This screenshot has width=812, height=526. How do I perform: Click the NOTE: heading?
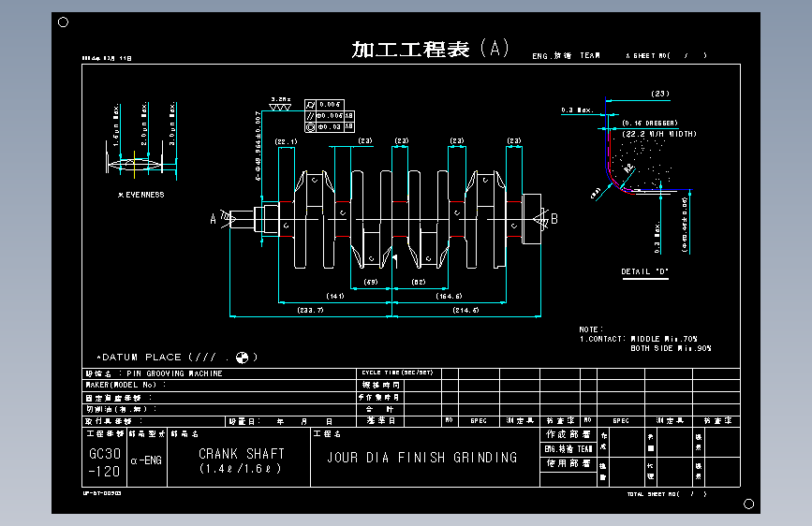tap(591, 329)
